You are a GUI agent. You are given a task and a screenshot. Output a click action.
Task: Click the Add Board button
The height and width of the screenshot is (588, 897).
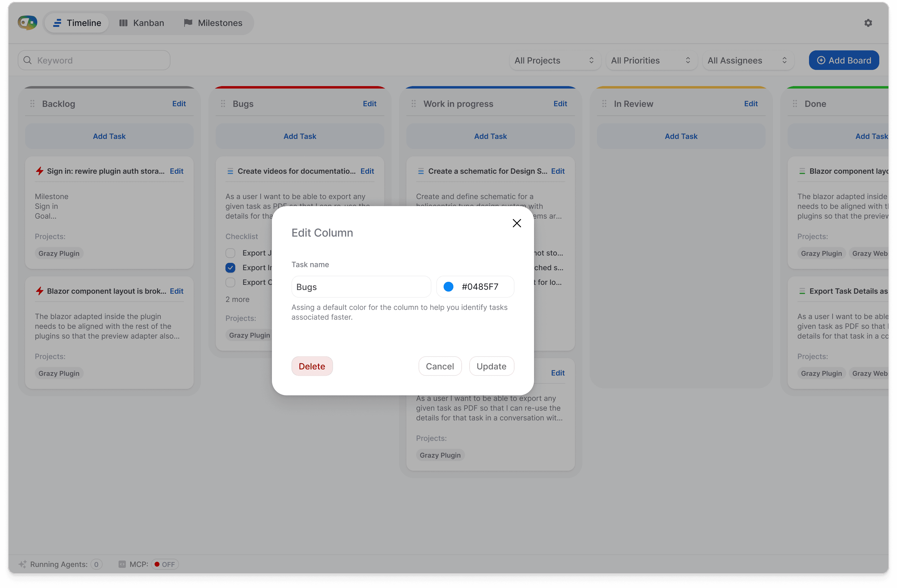click(x=844, y=60)
